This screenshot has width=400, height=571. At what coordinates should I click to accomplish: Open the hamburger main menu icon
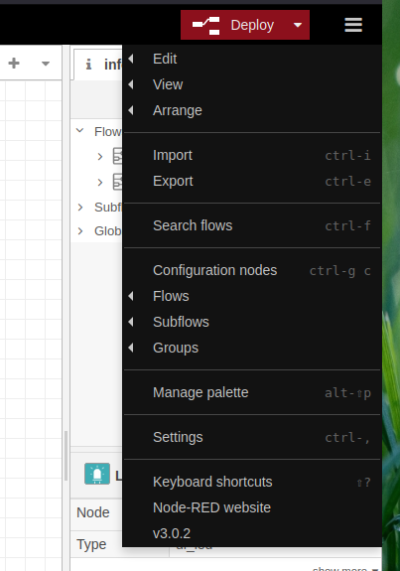(353, 25)
